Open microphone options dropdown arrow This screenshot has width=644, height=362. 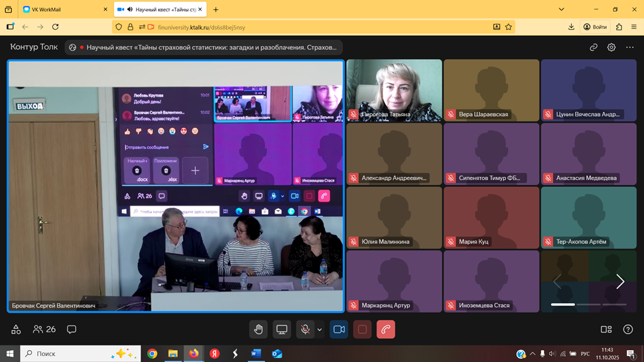coord(320,330)
